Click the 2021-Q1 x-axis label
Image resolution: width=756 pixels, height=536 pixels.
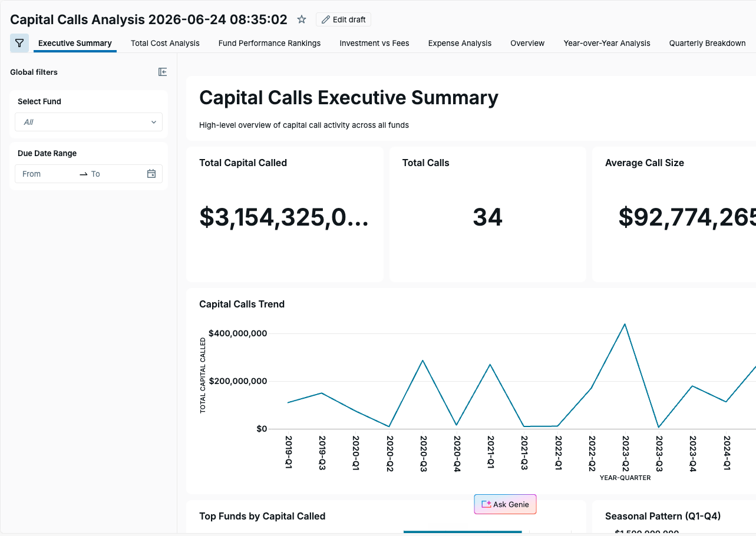pyautogui.click(x=490, y=452)
